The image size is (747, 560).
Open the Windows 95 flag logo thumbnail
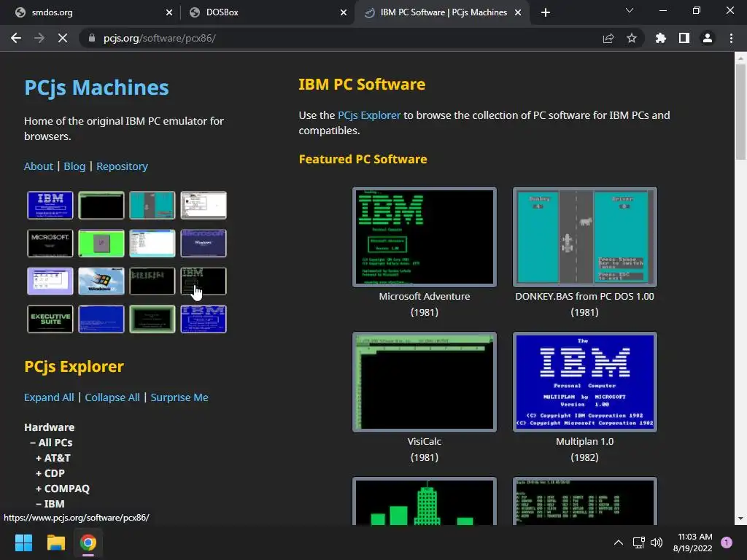tap(101, 281)
